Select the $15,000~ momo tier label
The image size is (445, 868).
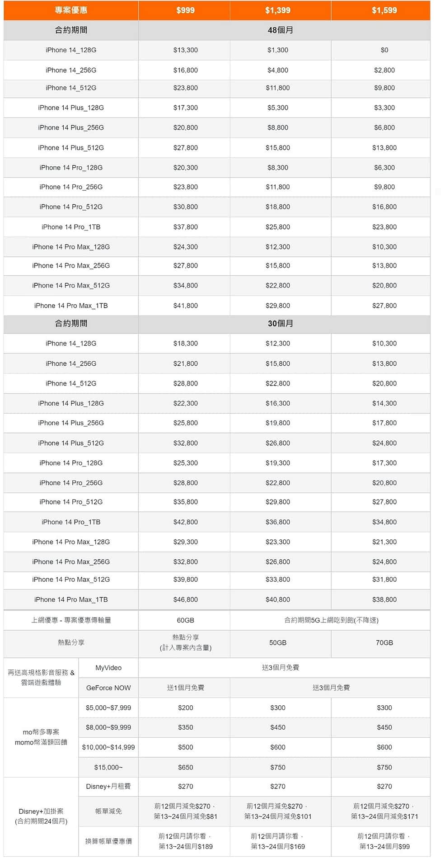click(x=108, y=767)
